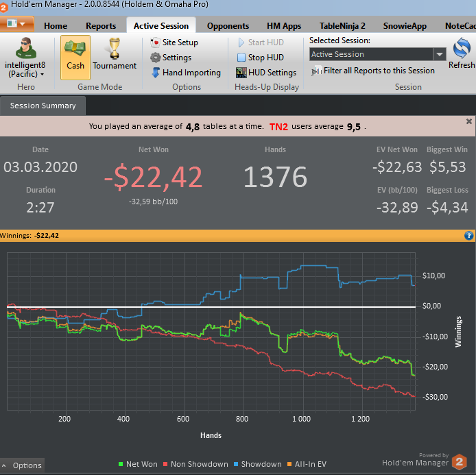This screenshot has width=476, height=475.
Task: Click the Hold'em Manager 2 logo
Action: pos(459,462)
